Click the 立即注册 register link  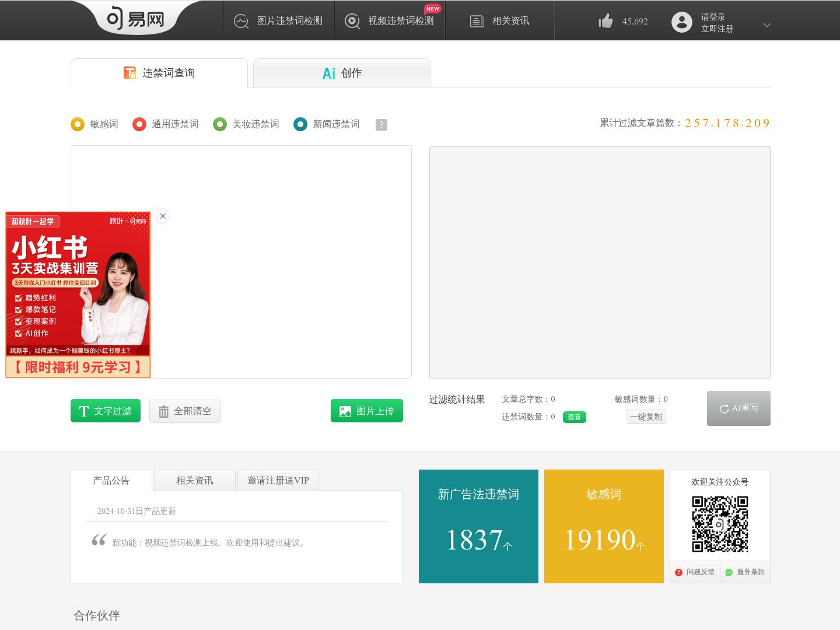[x=717, y=29]
